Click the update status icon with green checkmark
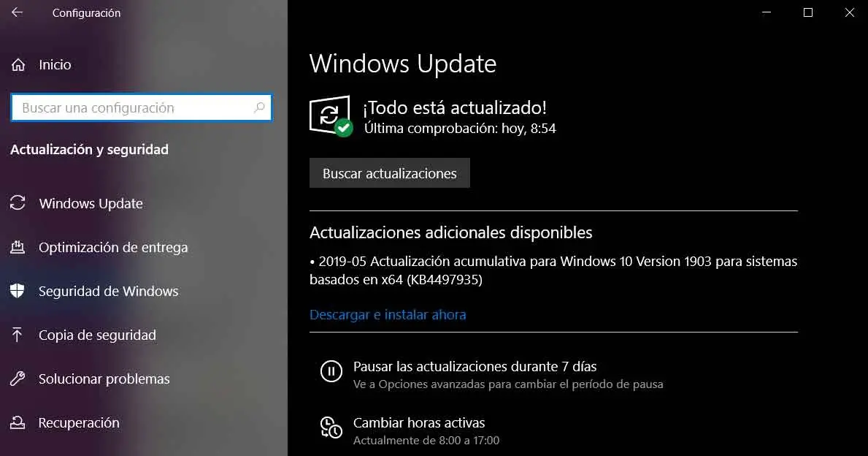 [x=331, y=115]
